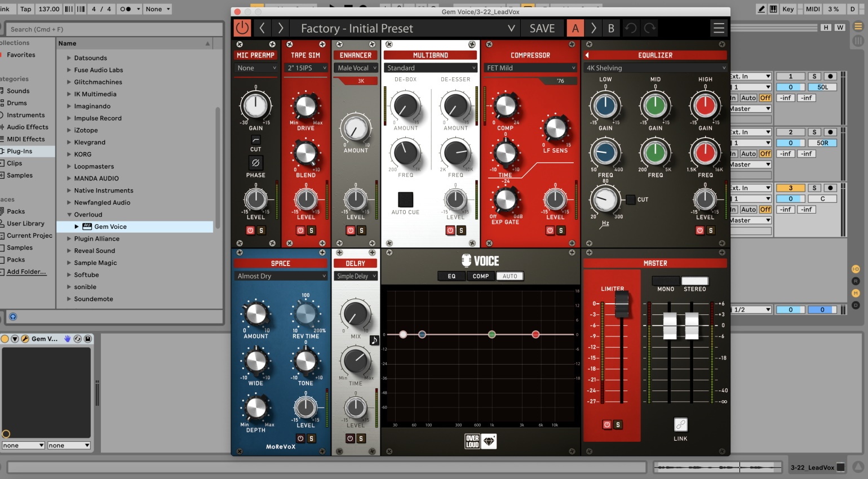Toggle Tape Sim module power
The height and width of the screenshot is (479, 868).
[x=300, y=230]
